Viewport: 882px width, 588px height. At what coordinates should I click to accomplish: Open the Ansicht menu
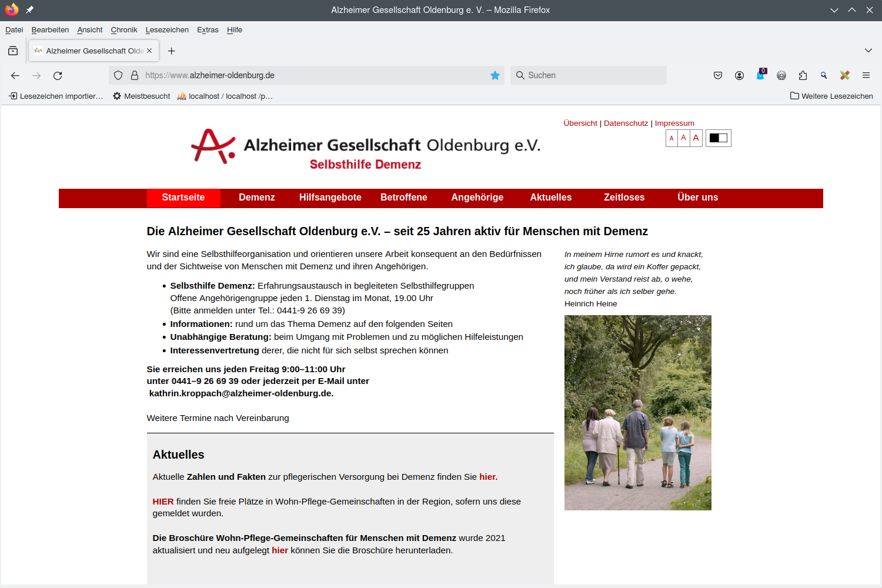[90, 30]
